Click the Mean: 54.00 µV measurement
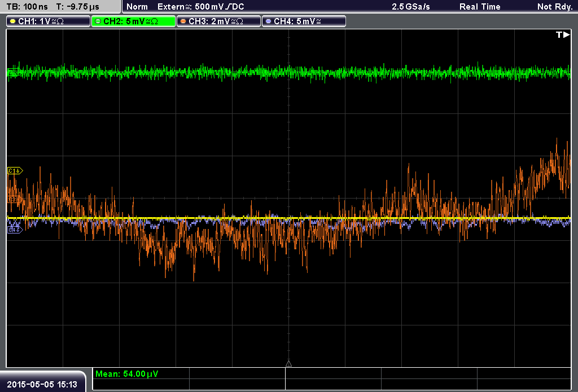The image size is (578, 392). (x=127, y=374)
